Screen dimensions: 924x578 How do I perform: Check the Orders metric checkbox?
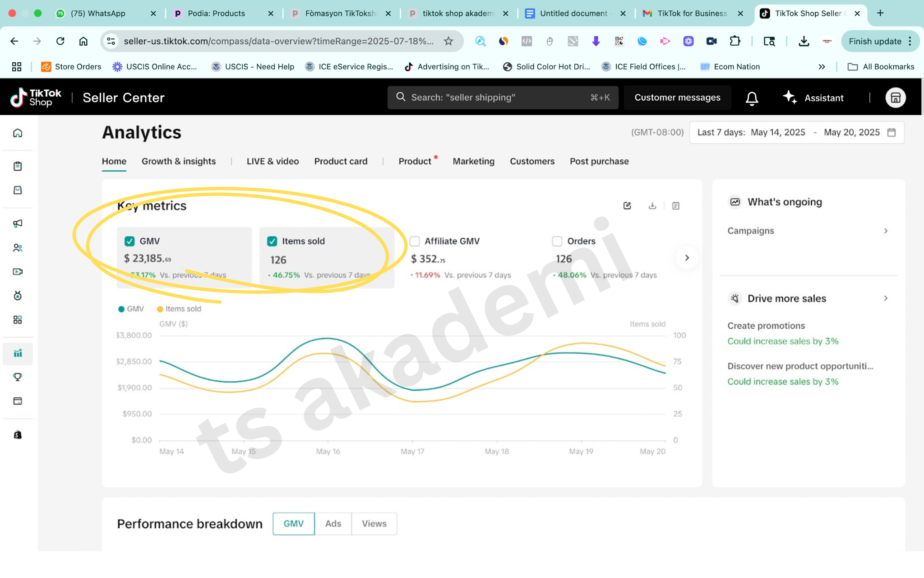click(557, 241)
